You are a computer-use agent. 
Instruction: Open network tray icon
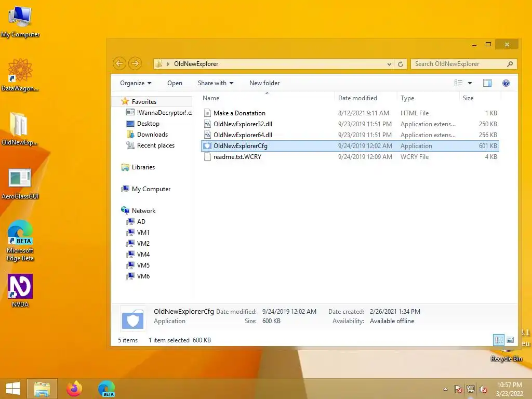(471, 389)
